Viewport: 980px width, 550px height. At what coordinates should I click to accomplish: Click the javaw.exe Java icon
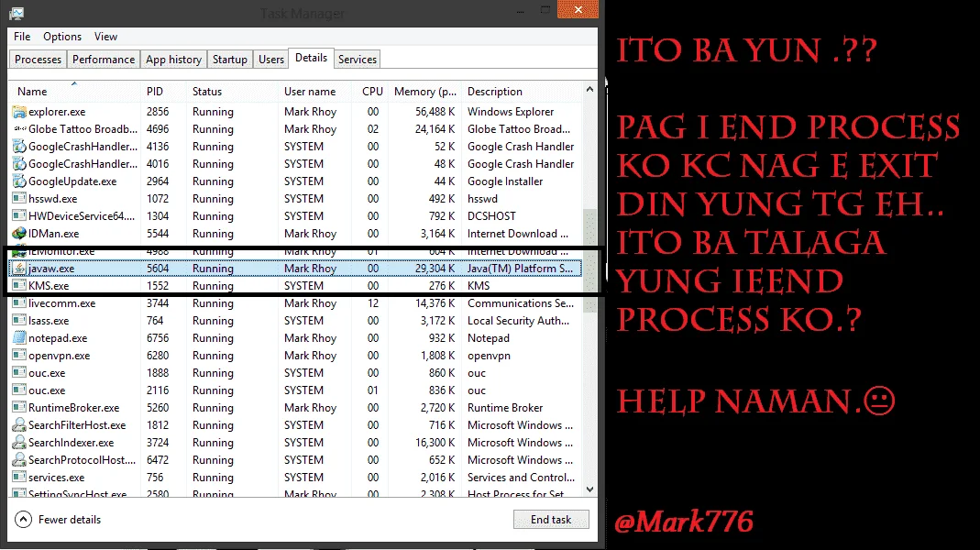(x=19, y=268)
